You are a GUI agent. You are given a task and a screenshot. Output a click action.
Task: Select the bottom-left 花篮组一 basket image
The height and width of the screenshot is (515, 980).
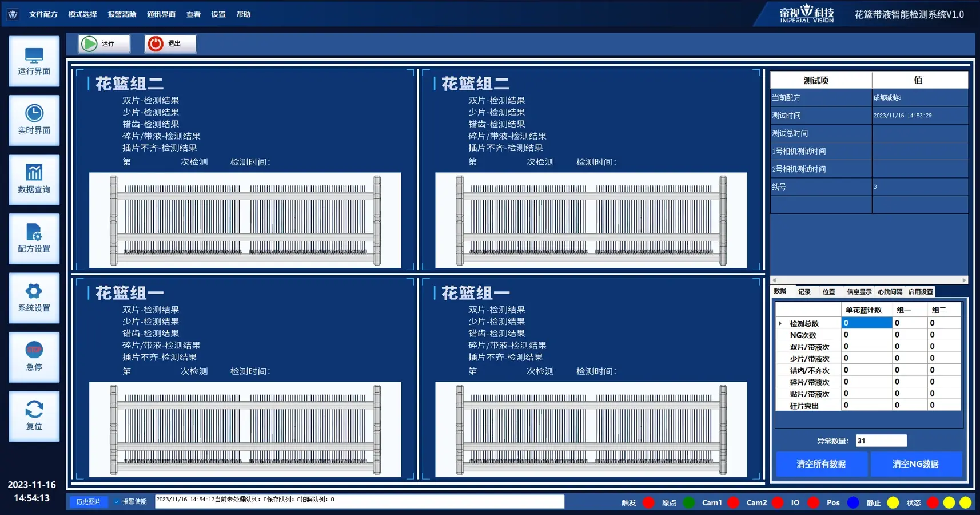[245, 429]
